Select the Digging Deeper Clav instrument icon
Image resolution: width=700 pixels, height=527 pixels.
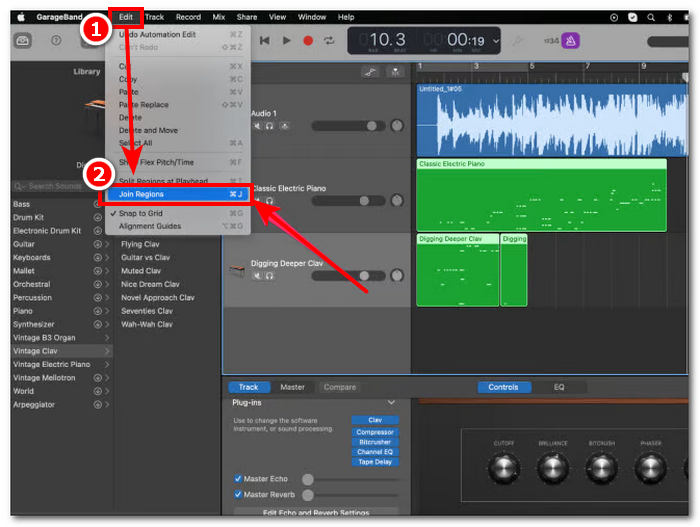237,271
